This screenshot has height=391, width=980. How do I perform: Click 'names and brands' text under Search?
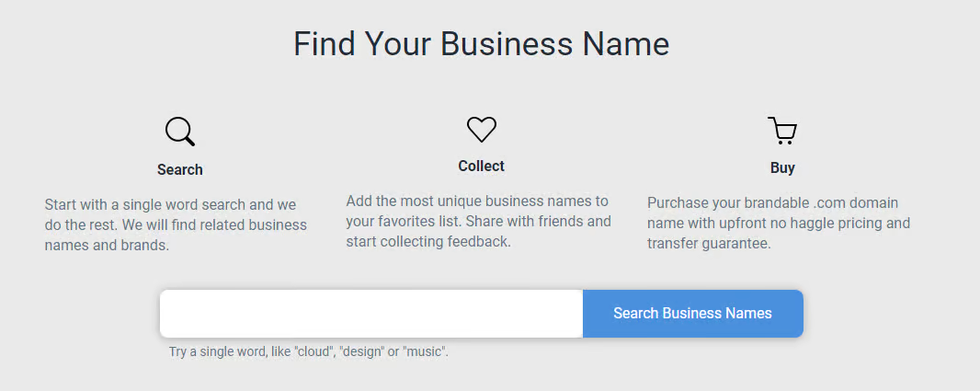[107, 246]
